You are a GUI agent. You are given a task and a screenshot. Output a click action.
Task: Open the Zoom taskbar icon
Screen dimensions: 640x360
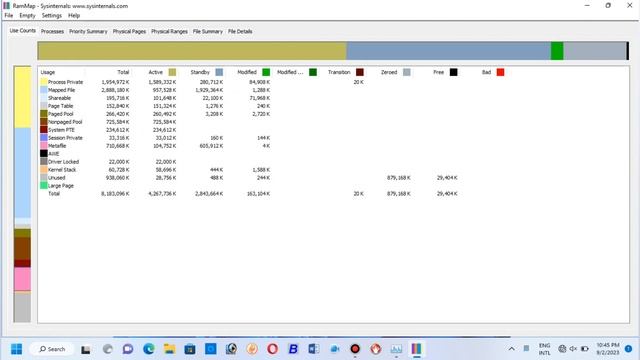(x=335, y=349)
